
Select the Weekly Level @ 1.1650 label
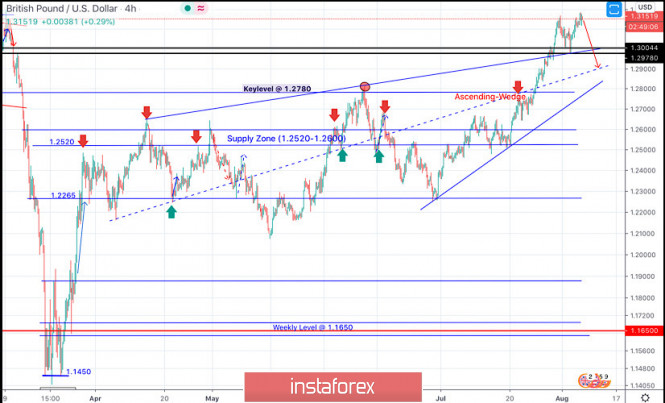(312, 327)
